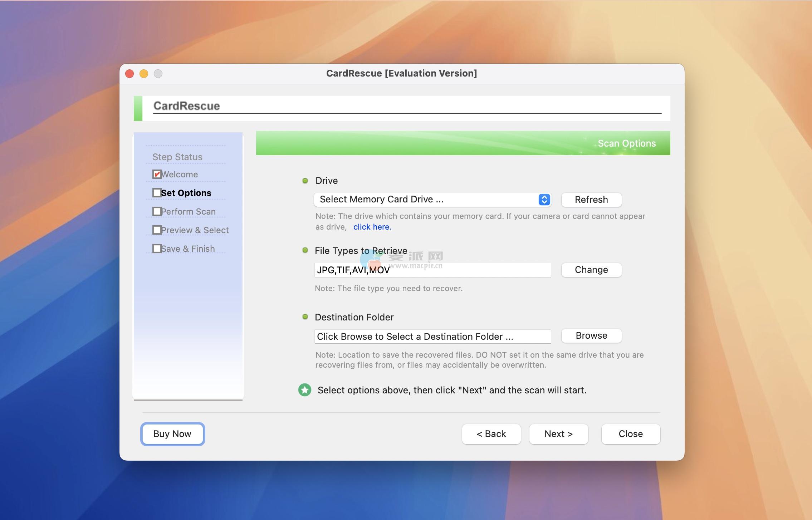Click the note about not overwriting recovered files
This screenshot has height=520, width=812.
coord(480,360)
